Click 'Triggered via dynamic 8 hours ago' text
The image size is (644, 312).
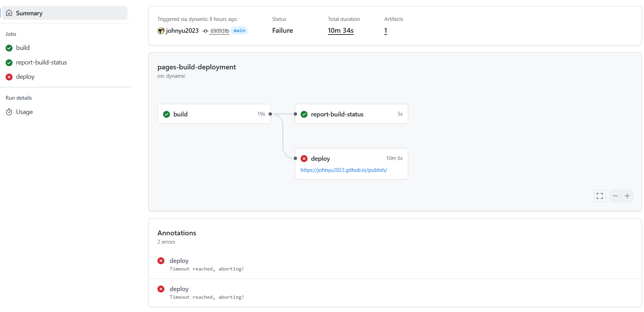197,19
